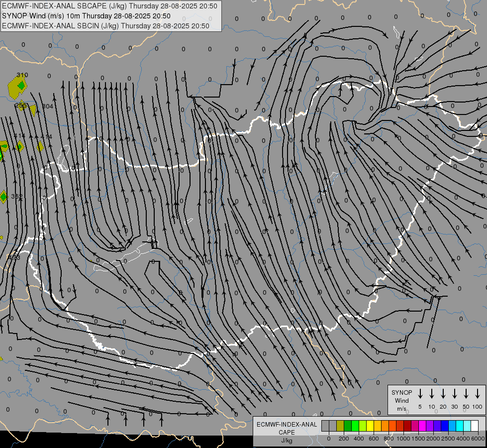Click the CAPE value 304 on the map

48,107
